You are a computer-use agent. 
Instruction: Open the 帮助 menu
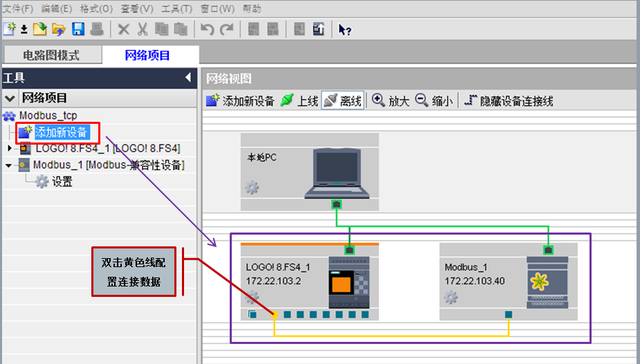251,8
